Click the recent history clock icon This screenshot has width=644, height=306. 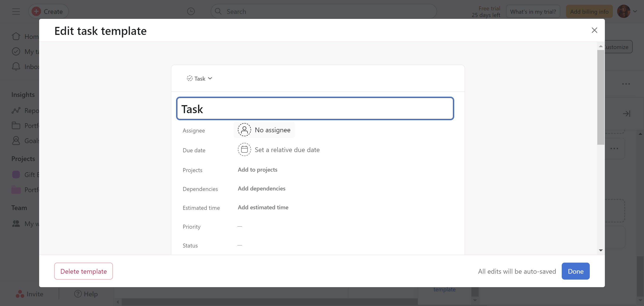coord(191,12)
